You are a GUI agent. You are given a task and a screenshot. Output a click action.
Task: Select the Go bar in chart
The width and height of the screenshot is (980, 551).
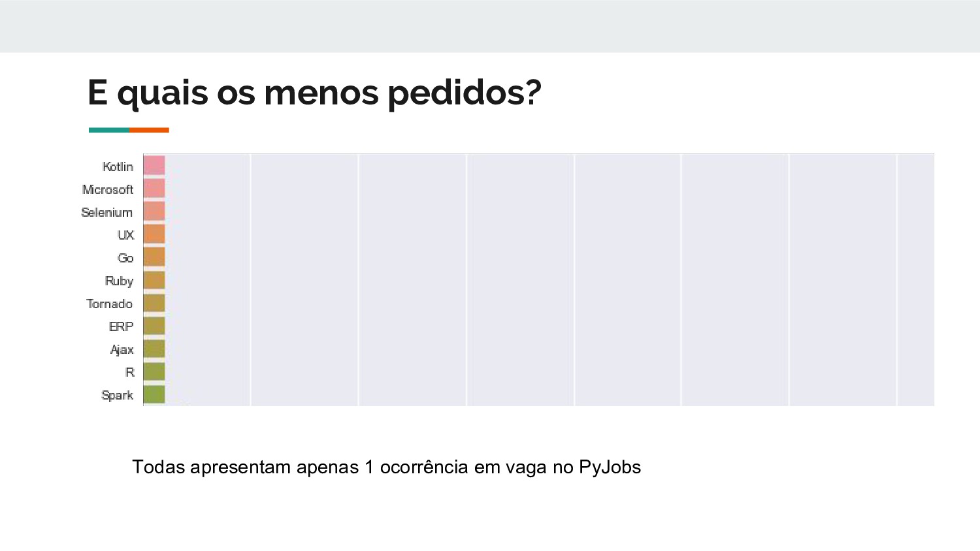[x=154, y=257]
